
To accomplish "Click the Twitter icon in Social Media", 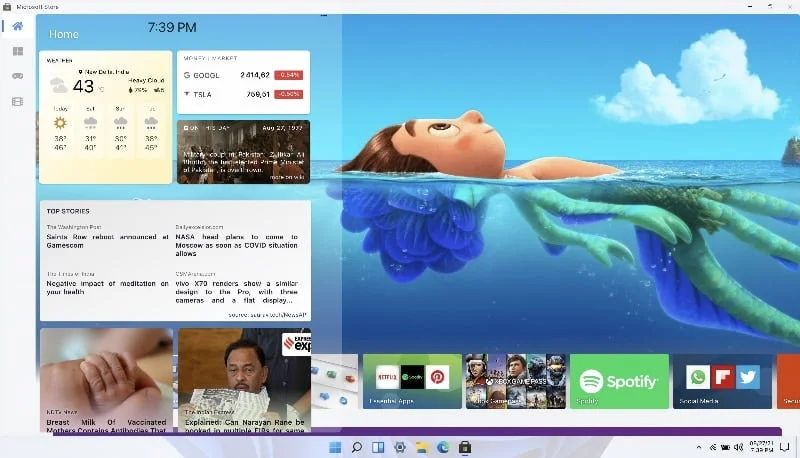I will pyautogui.click(x=748, y=377).
